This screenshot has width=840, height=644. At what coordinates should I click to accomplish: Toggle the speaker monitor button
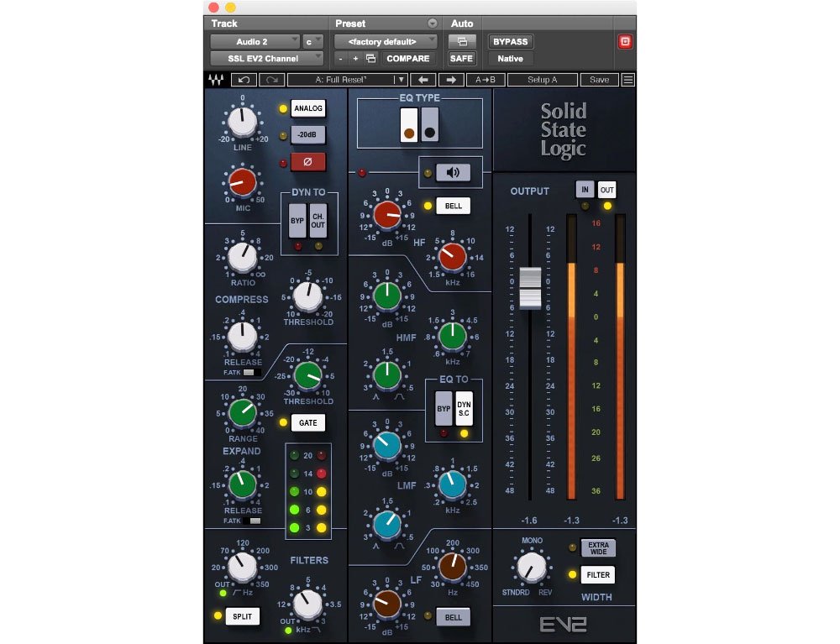coord(453,172)
